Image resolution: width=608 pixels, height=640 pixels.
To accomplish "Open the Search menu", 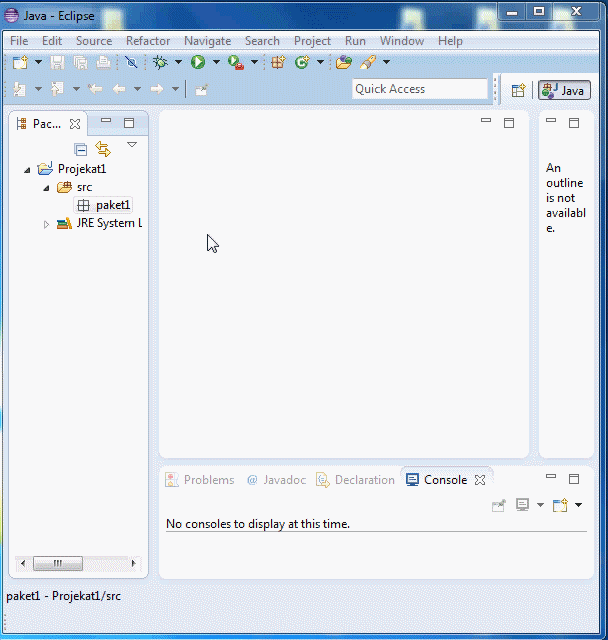I will coord(262,41).
